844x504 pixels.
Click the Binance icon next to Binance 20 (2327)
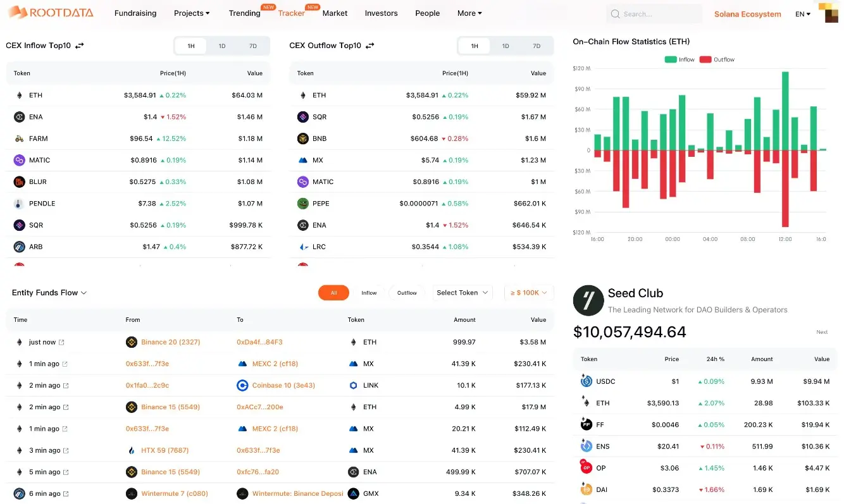tap(131, 341)
